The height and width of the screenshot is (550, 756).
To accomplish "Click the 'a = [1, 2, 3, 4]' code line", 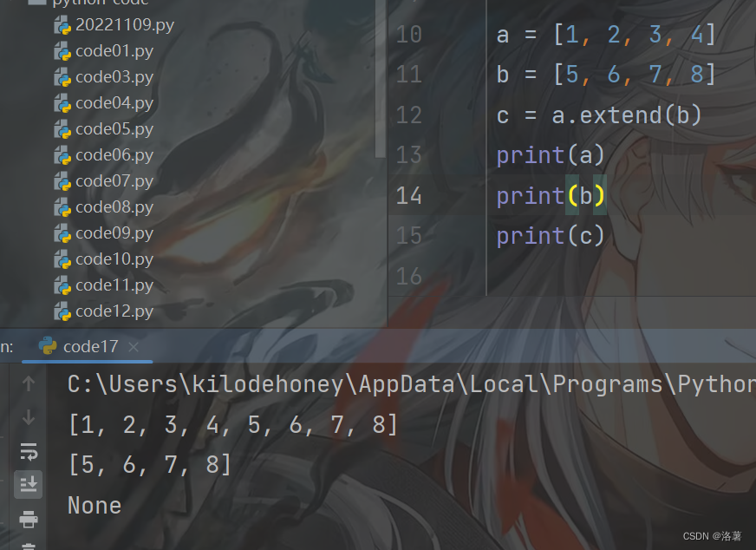I will [x=606, y=35].
